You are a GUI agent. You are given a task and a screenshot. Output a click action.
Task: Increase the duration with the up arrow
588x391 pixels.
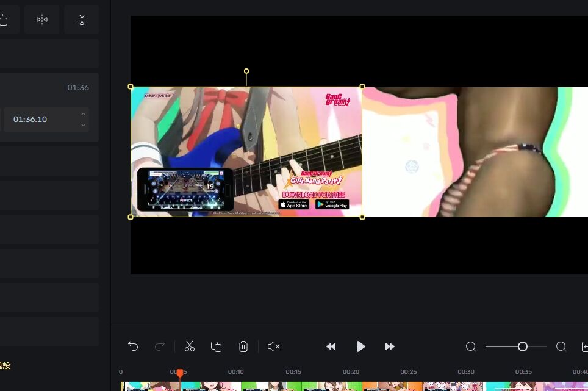click(x=83, y=114)
